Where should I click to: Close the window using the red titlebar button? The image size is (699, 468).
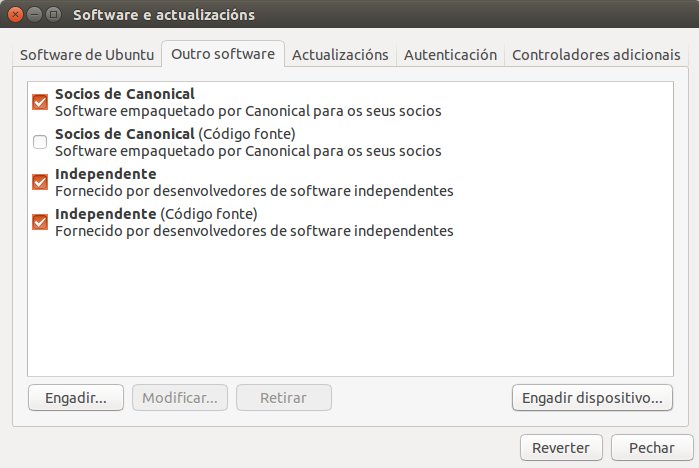coord(15,15)
